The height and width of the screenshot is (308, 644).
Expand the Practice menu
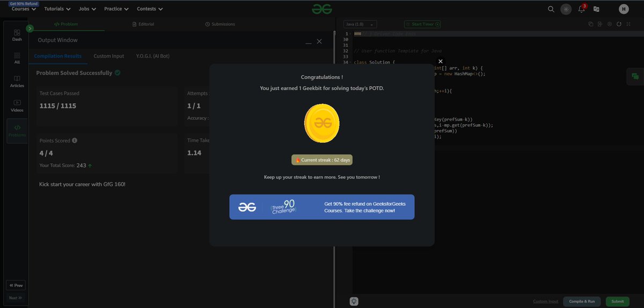[116, 9]
